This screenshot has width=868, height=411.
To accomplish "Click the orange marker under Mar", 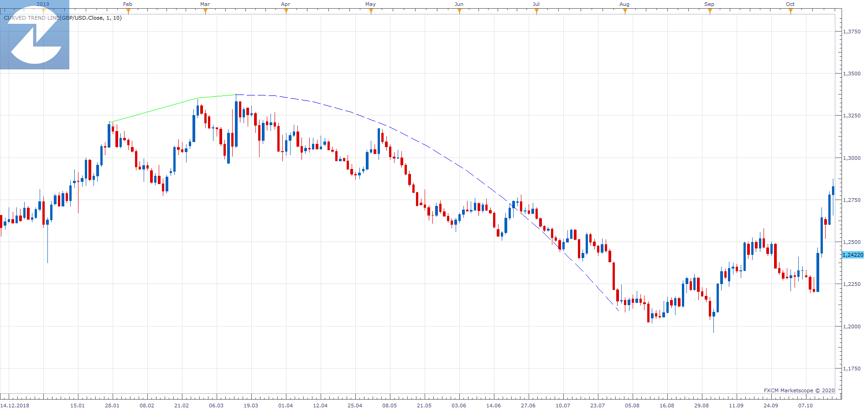I will tap(205, 11).
